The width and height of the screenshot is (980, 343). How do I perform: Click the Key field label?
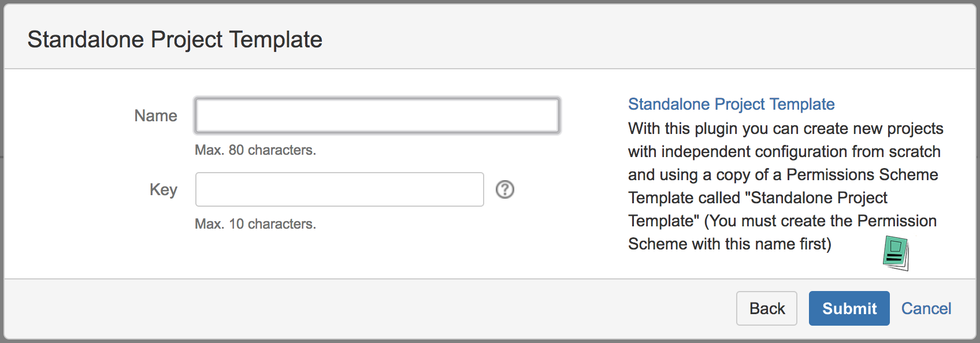click(x=163, y=189)
